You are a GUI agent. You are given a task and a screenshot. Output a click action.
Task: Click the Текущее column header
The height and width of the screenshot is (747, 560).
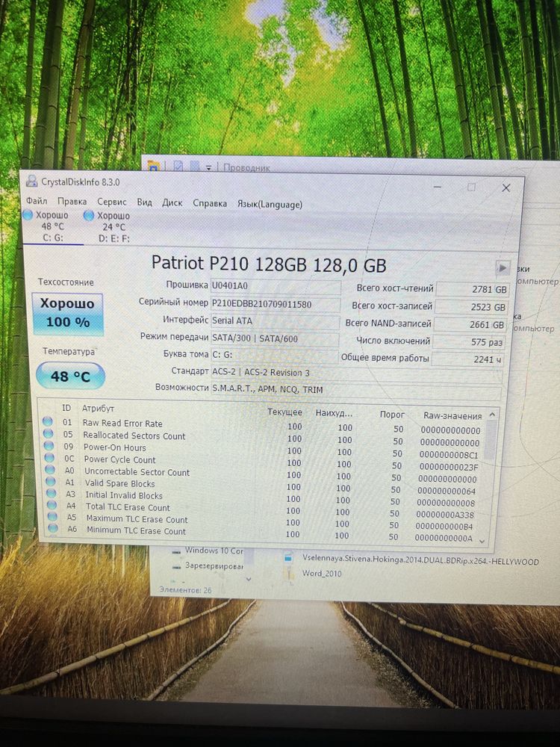tap(284, 412)
